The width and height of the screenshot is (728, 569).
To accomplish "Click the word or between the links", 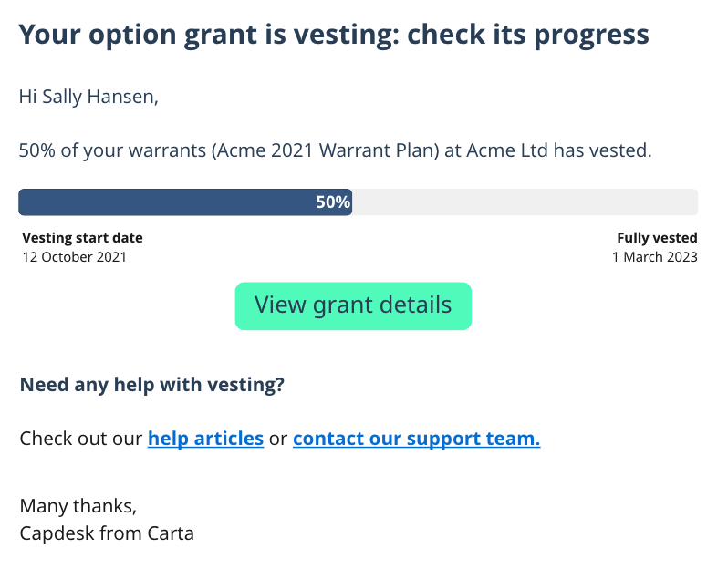I will coord(278,439).
